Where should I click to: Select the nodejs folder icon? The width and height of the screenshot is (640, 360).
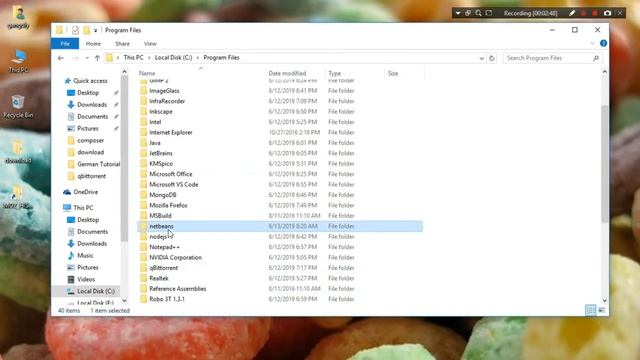tap(143, 237)
